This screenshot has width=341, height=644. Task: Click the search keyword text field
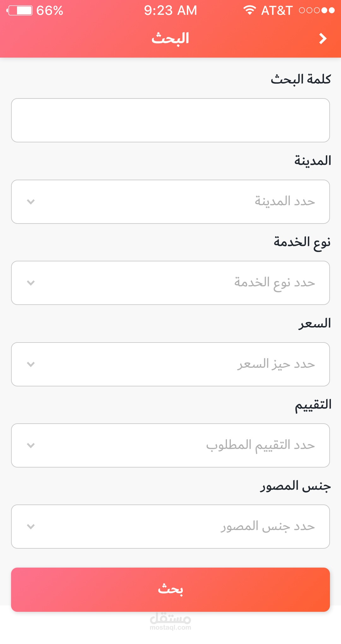click(170, 120)
